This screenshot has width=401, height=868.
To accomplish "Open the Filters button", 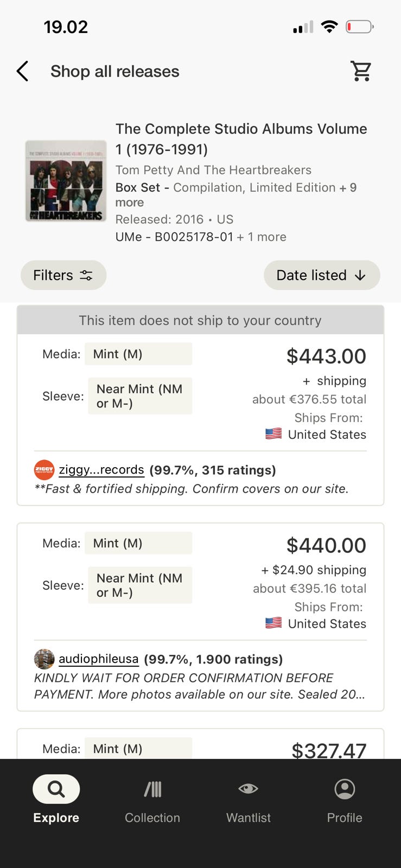I will pos(63,275).
